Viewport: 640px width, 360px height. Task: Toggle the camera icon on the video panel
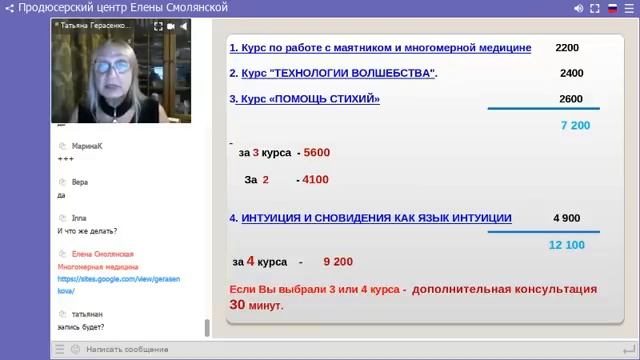click(x=171, y=27)
